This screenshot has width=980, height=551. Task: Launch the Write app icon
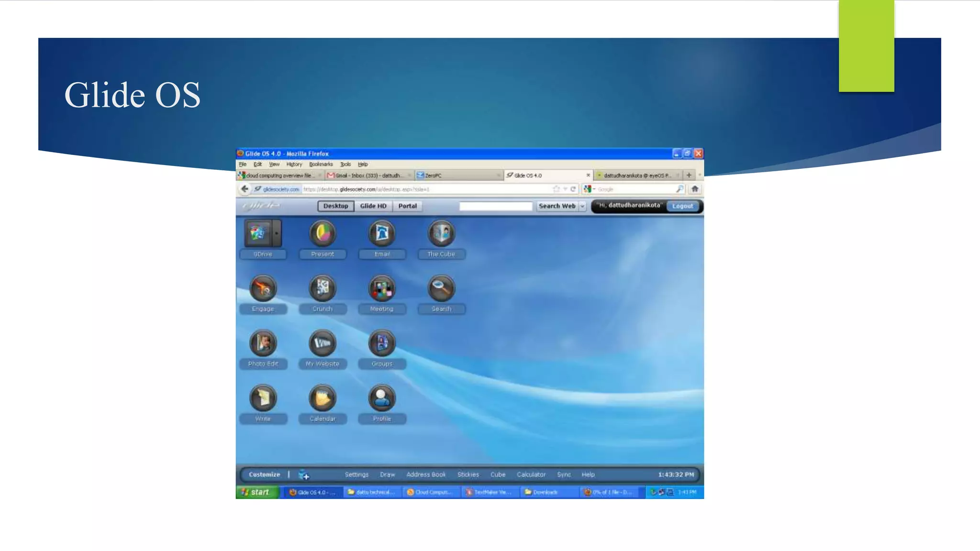[x=263, y=398]
